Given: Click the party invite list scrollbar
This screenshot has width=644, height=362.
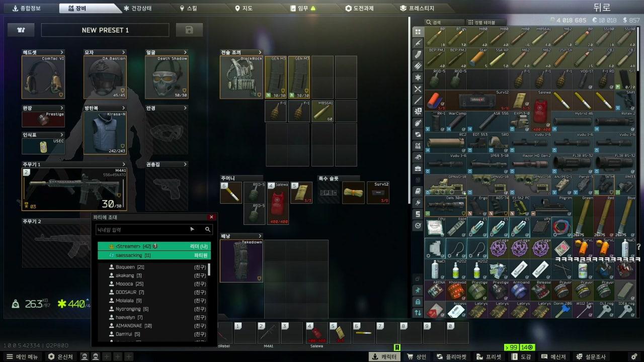Looking at the screenshot, I should coord(209,269).
